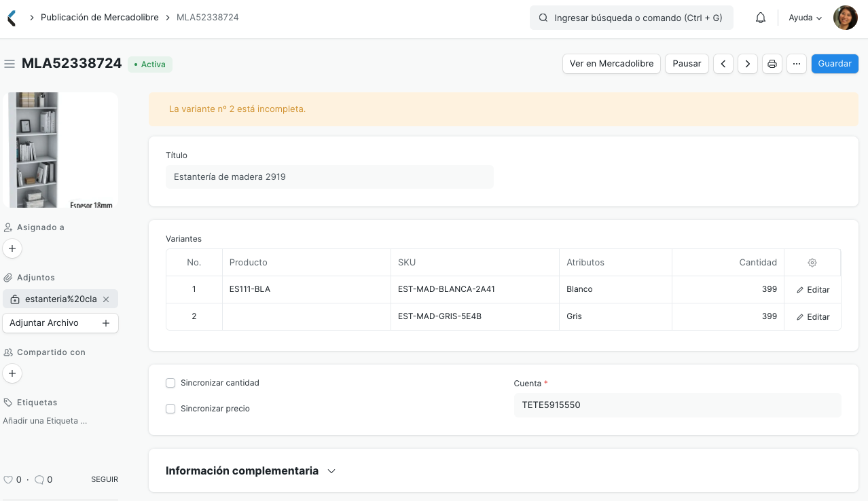
Task: Click the Activa status badge
Action: point(149,64)
